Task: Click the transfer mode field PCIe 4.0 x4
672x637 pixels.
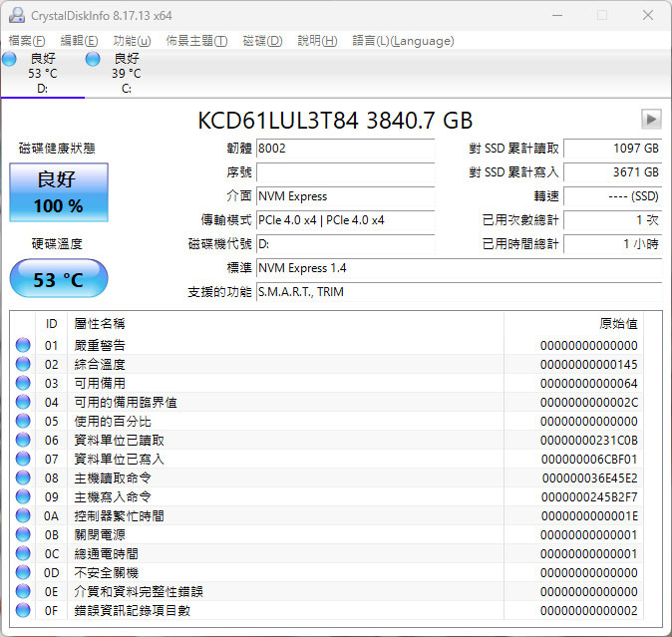Action: tap(345, 220)
